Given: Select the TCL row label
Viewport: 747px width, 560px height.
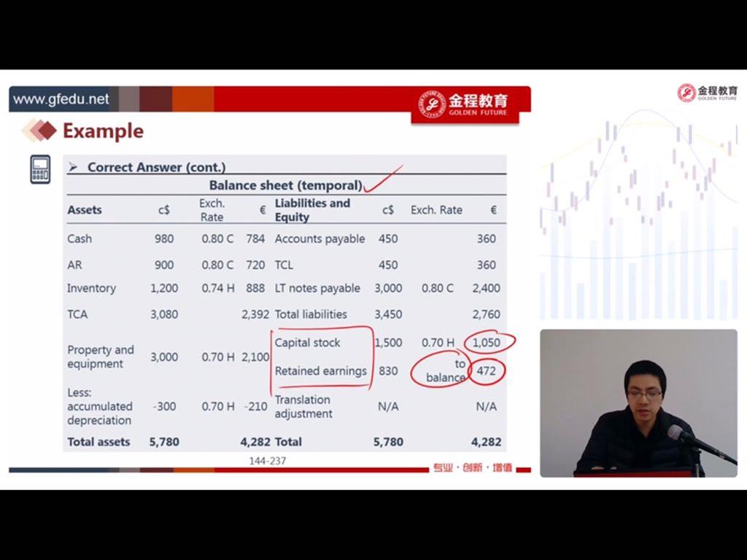Looking at the screenshot, I should pos(284,265).
